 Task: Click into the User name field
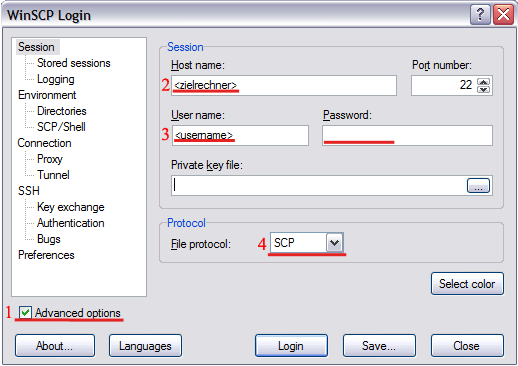(240, 135)
